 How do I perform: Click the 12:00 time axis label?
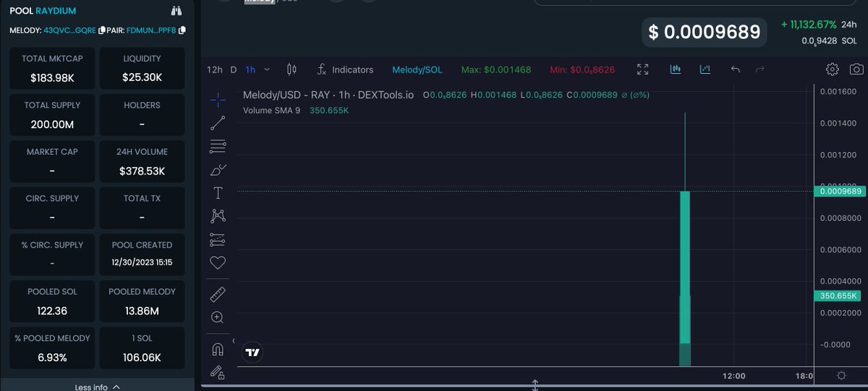733,376
